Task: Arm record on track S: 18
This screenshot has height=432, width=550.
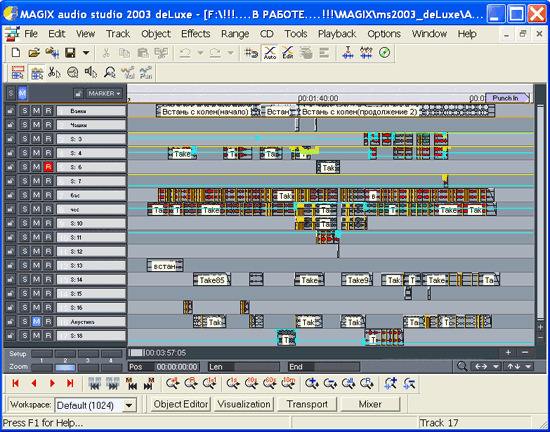Action: (48, 336)
